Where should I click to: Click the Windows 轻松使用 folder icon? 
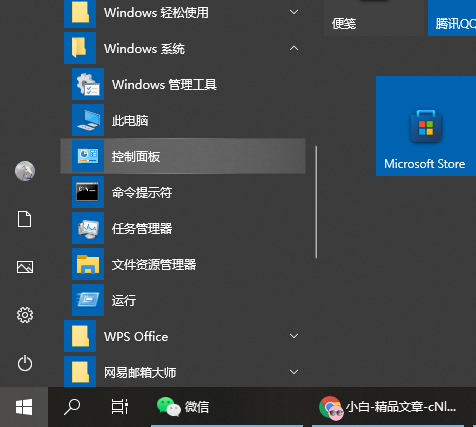tap(80, 13)
